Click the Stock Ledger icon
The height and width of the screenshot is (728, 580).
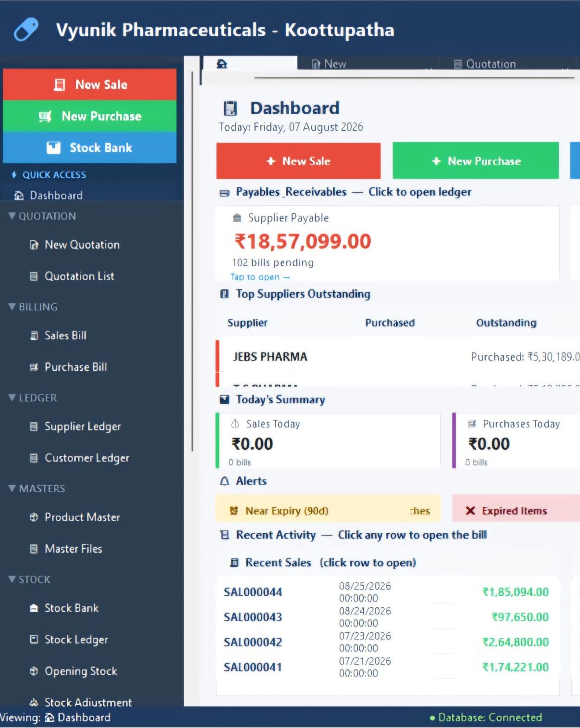(x=34, y=639)
